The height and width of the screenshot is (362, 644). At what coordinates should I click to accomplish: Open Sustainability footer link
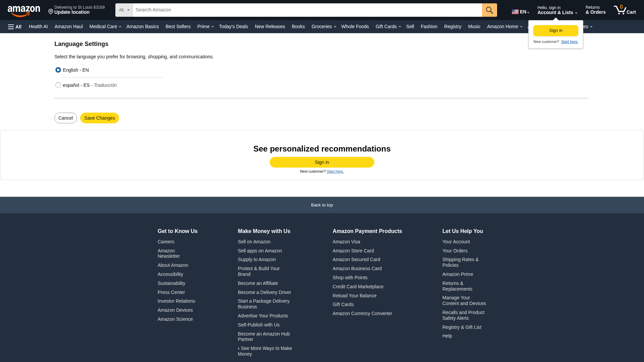point(171,283)
